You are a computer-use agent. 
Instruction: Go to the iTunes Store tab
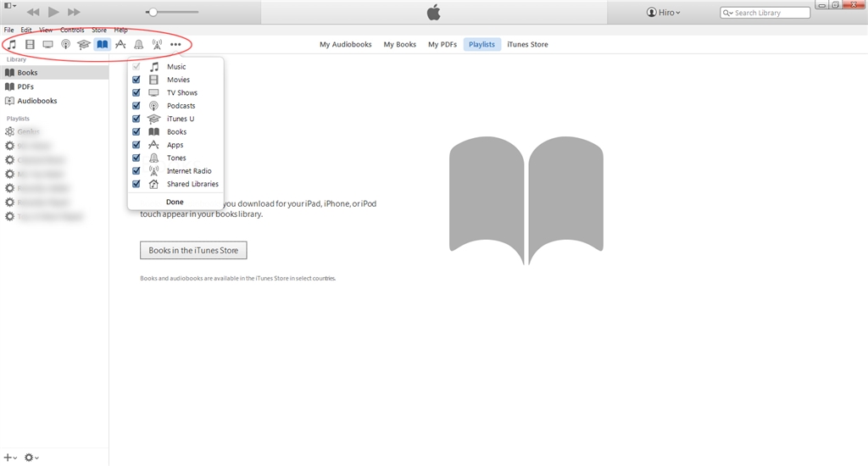coord(527,44)
